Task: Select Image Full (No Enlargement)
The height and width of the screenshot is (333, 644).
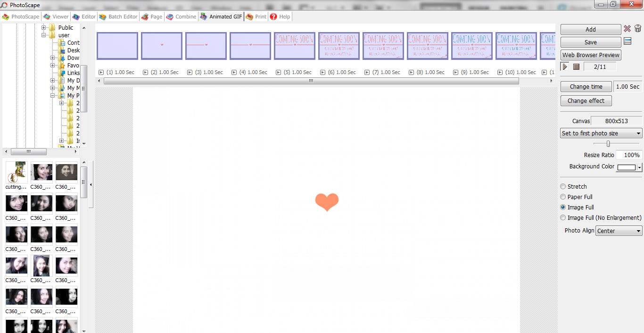Action: (563, 217)
